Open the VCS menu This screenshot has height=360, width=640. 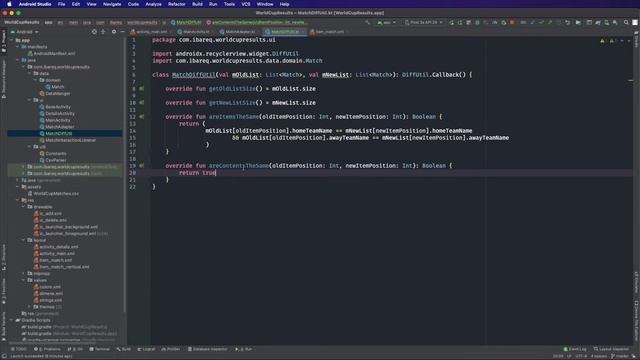(x=246, y=4)
